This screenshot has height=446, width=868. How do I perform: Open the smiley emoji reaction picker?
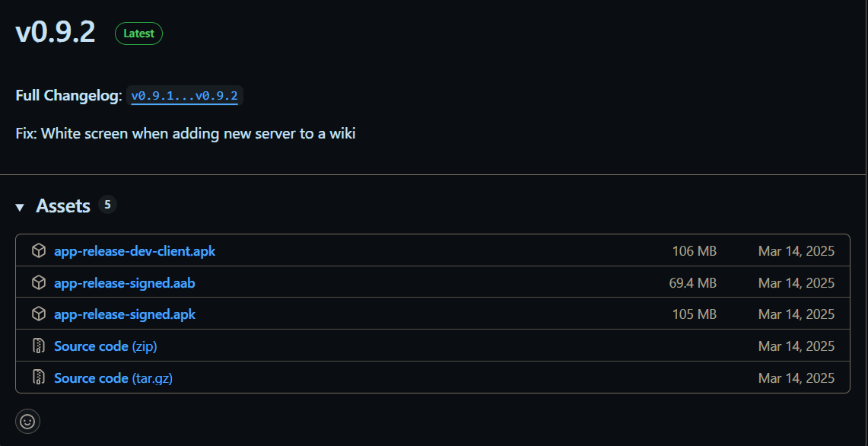tap(27, 421)
